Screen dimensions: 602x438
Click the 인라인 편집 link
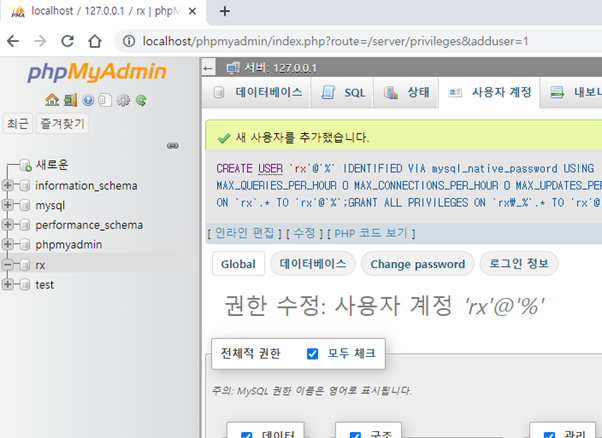click(x=244, y=233)
